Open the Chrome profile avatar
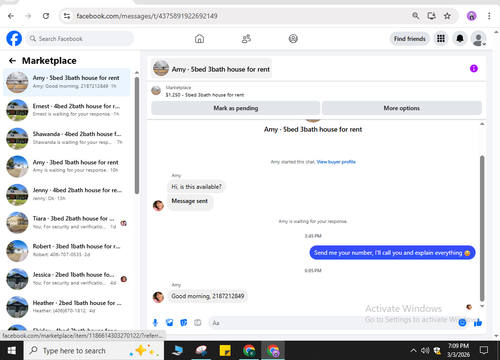Image resolution: width=500 pixels, height=360 pixels. 471,16
